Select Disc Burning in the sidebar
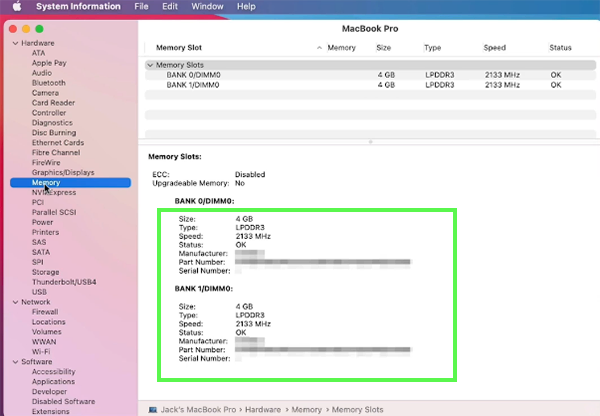Viewport: 600px width, 416px height. pos(54,133)
